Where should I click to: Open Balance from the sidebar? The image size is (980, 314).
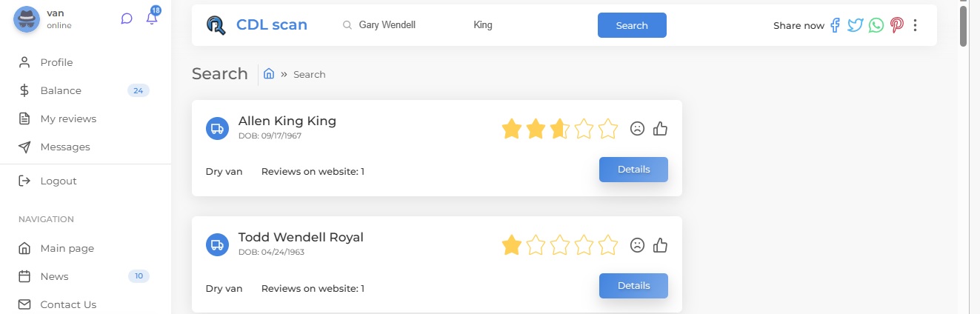pyautogui.click(x=61, y=90)
